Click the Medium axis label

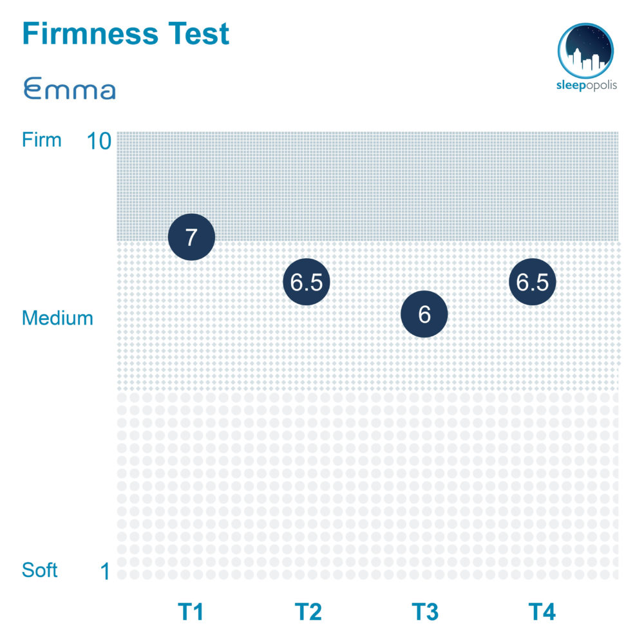tap(57, 318)
